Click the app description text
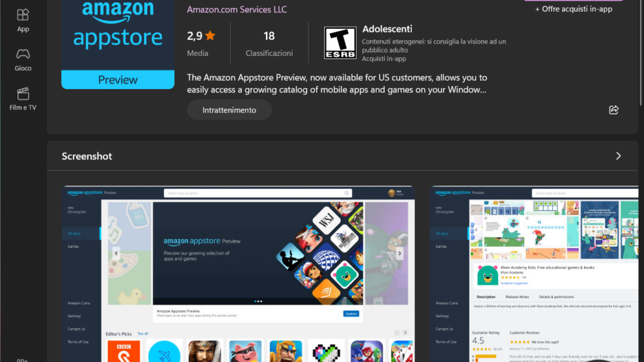644x362 pixels. point(337,83)
